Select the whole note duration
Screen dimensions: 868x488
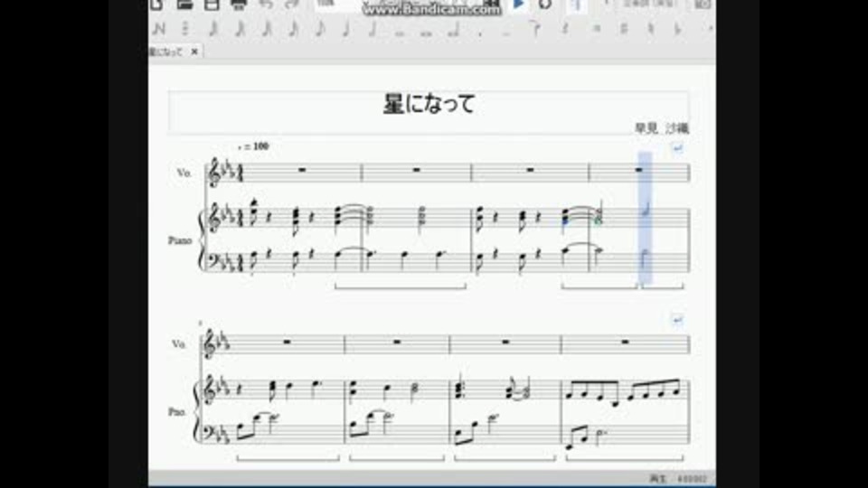pos(399,33)
